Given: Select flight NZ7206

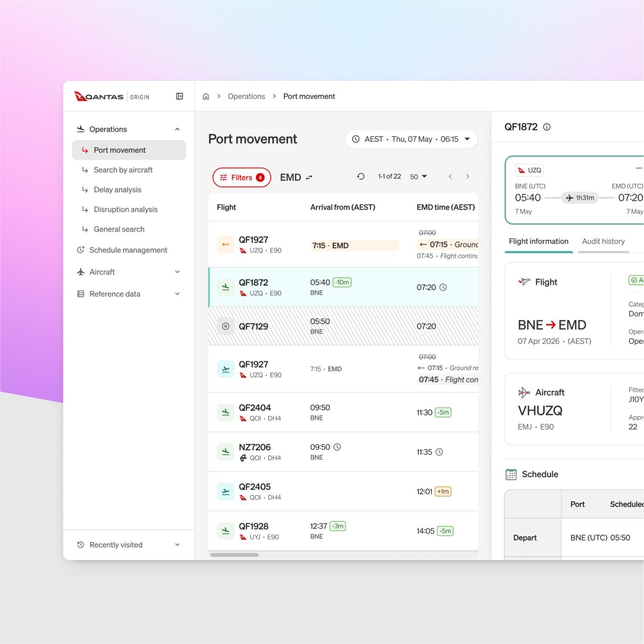Looking at the screenshot, I should coord(343,452).
